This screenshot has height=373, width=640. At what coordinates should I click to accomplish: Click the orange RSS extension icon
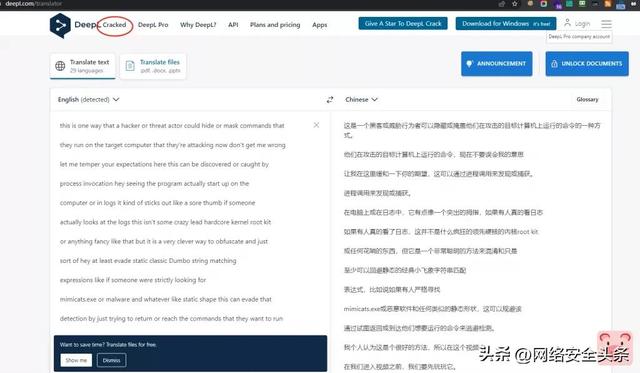[x=607, y=4]
